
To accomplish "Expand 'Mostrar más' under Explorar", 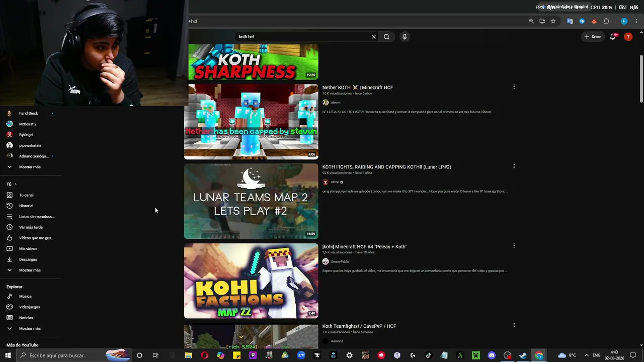I will click(30, 328).
